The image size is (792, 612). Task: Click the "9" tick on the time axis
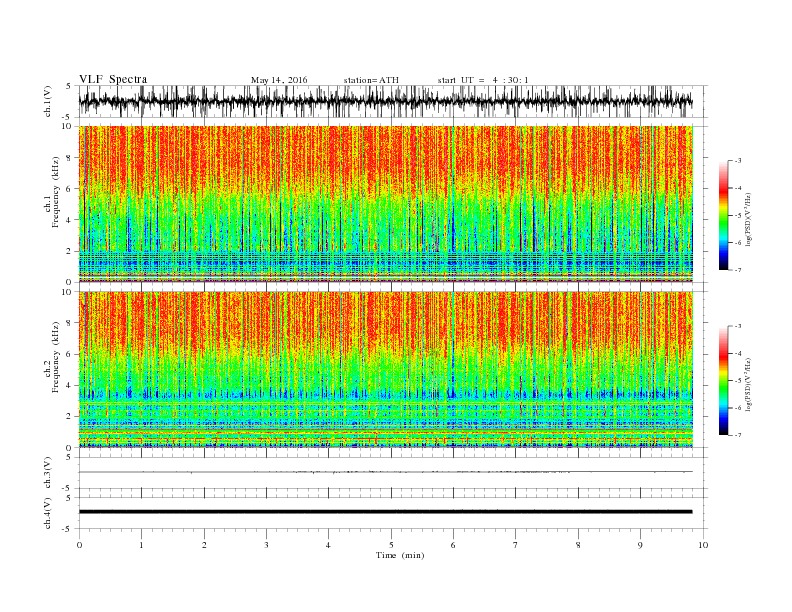pyautogui.click(x=640, y=545)
